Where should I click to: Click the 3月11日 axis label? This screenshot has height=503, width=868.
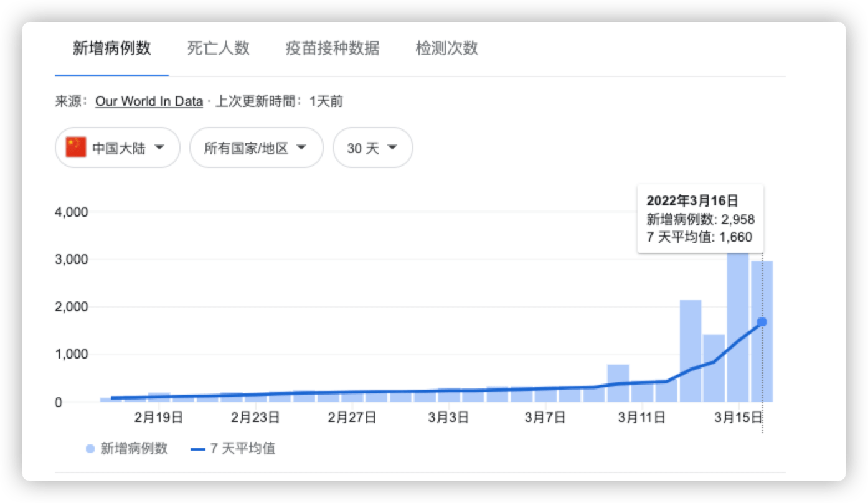pos(642,418)
